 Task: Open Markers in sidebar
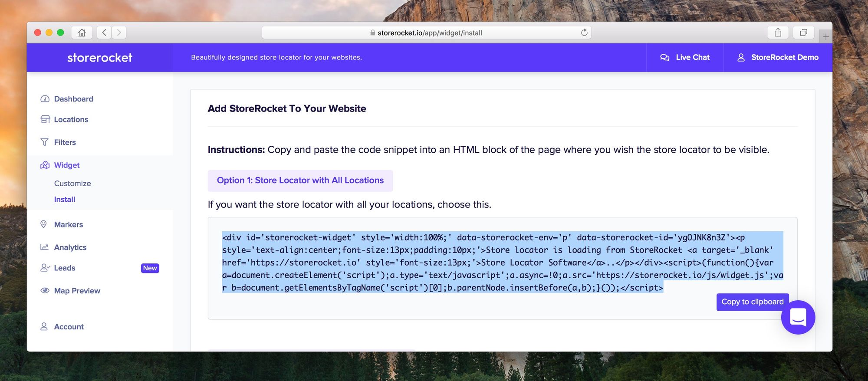pyautogui.click(x=69, y=224)
